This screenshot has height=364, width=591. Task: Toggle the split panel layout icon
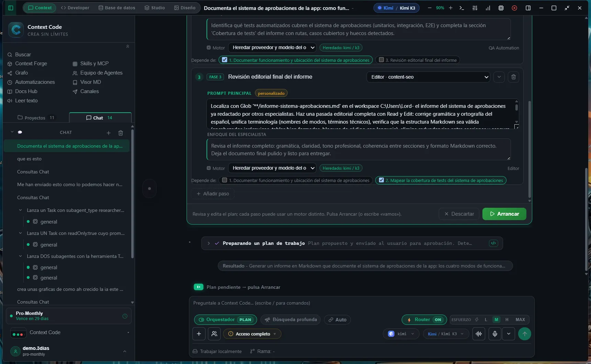pos(528,8)
